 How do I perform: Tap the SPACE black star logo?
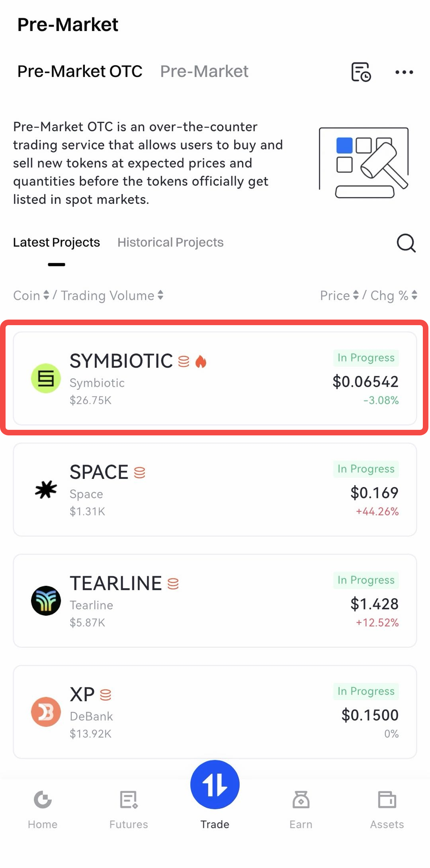46,489
